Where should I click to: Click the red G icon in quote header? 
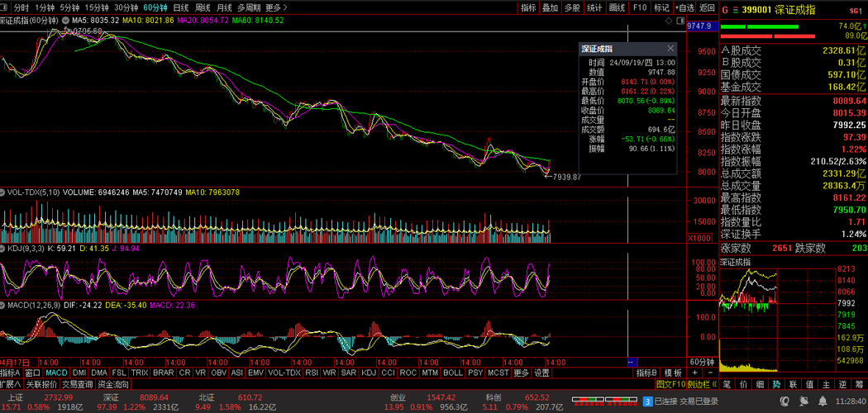tap(724, 10)
